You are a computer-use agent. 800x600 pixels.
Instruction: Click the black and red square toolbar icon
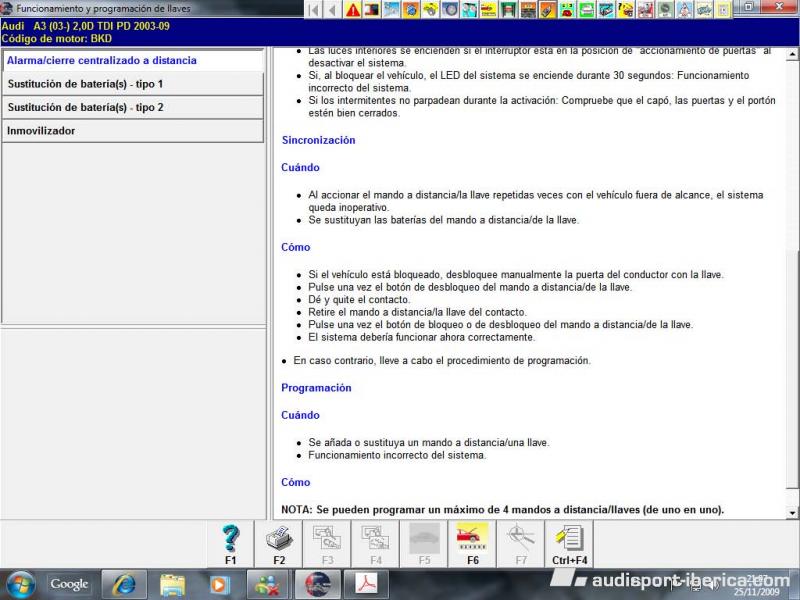(x=372, y=9)
